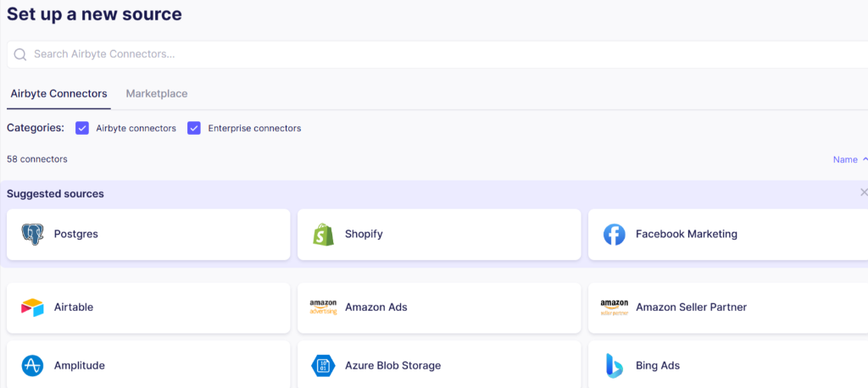Click the Postgres elephant icon
The height and width of the screenshot is (388, 868).
click(x=33, y=235)
